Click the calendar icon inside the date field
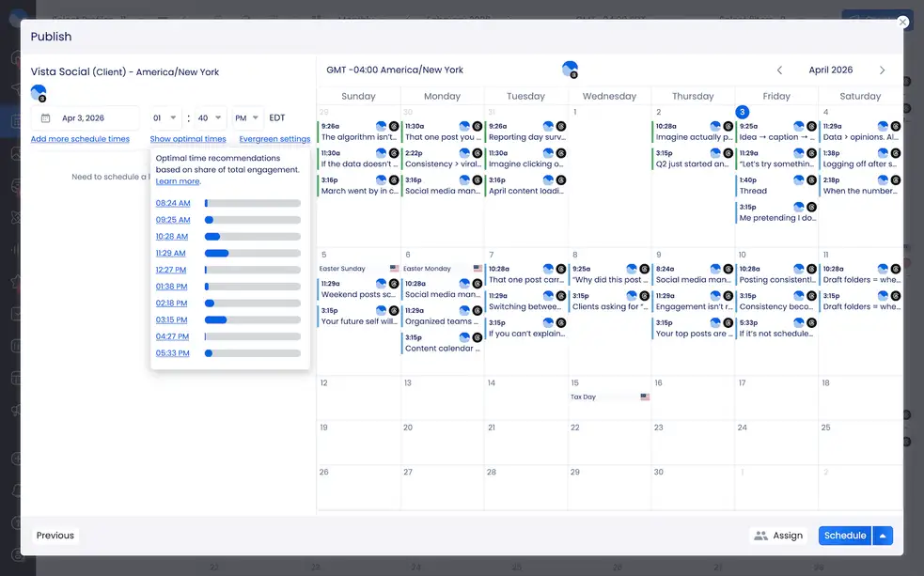The width and height of the screenshot is (924, 576). tap(44, 117)
